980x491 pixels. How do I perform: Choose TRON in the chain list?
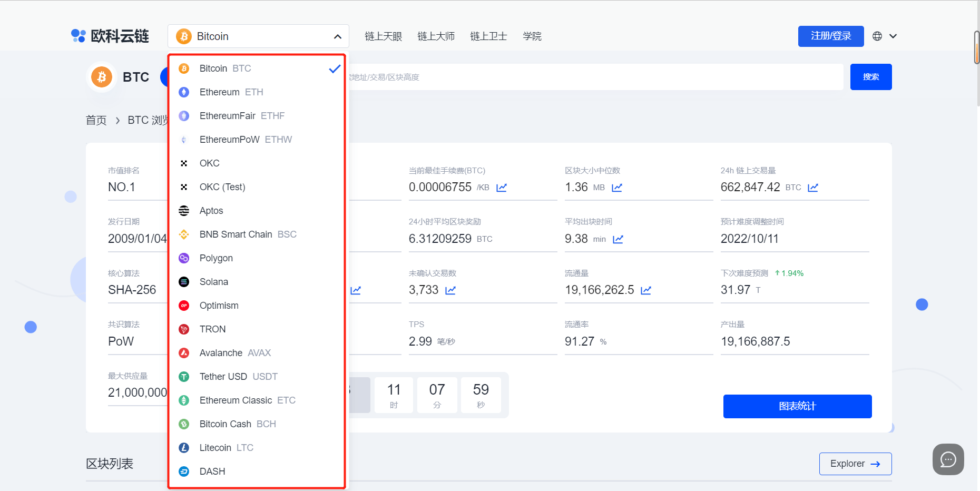tap(257, 329)
